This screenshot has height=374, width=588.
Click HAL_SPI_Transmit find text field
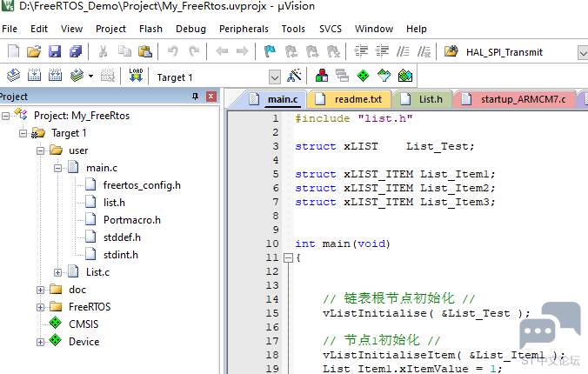coord(519,52)
